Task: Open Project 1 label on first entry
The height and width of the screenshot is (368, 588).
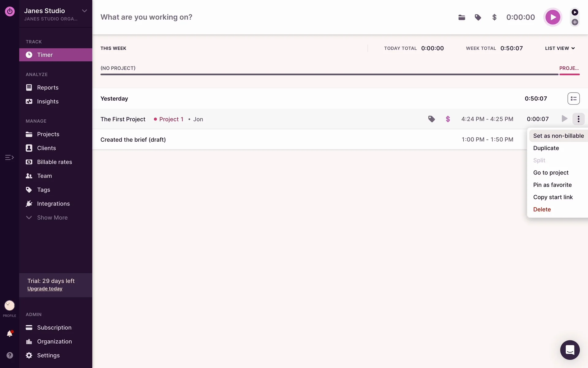Action: coord(171,119)
